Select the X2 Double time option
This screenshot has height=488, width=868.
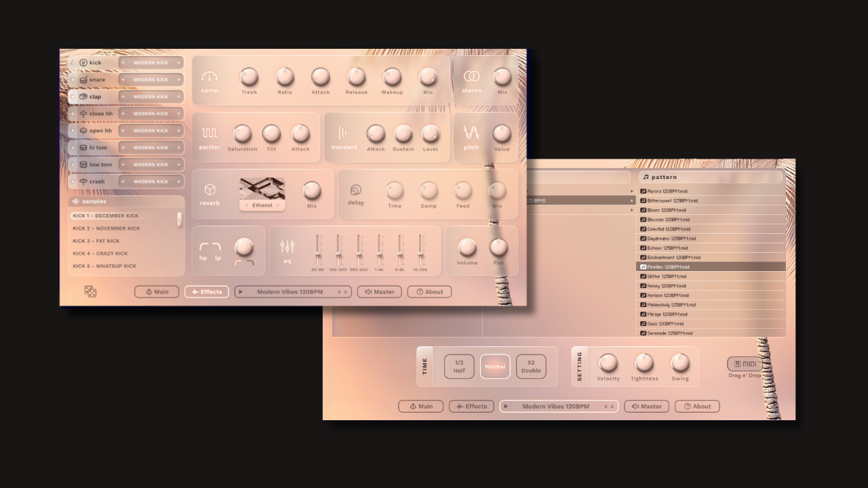tap(531, 367)
